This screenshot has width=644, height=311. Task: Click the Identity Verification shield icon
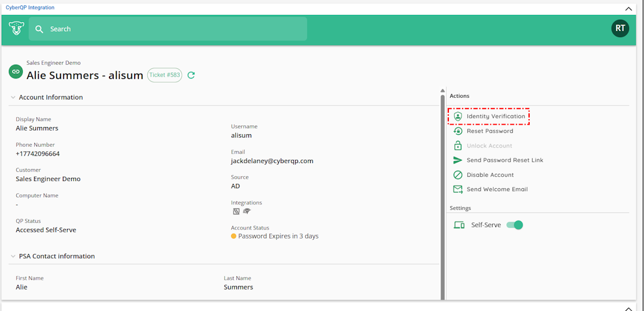[458, 116]
